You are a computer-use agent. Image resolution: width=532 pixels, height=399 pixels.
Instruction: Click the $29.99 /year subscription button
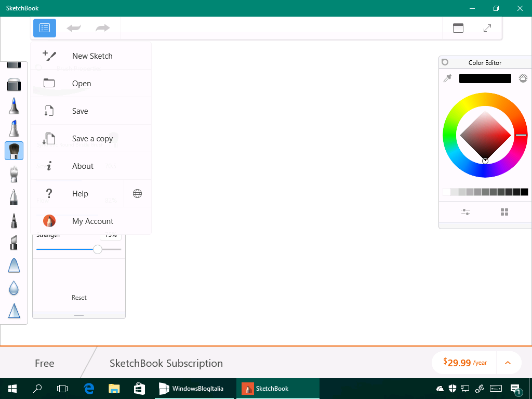coord(464,363)
